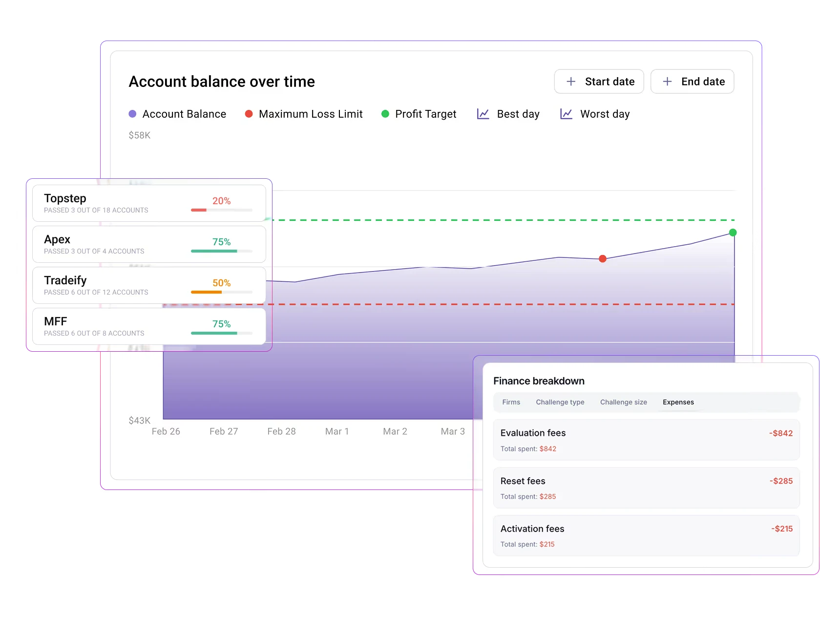Click the MFF pass-rate progress bar
Screen dimensions: 840x617
(x=222, y=333)
